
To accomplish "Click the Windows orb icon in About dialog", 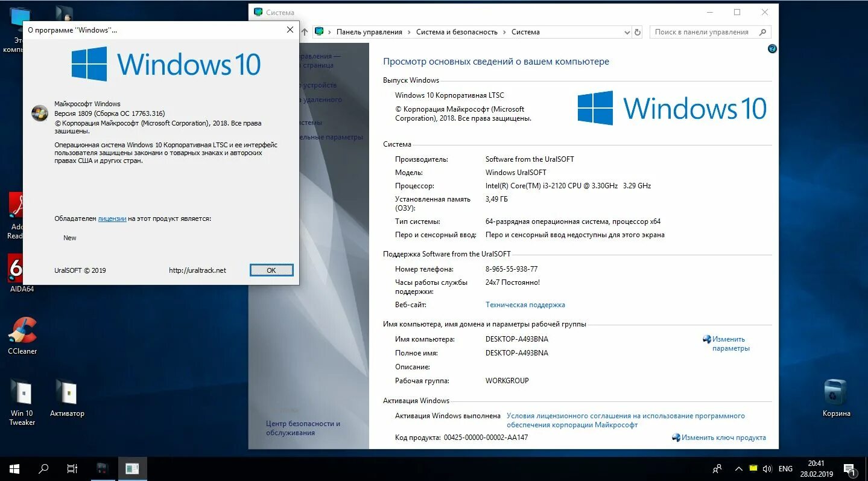I will (x=40, y=113).
